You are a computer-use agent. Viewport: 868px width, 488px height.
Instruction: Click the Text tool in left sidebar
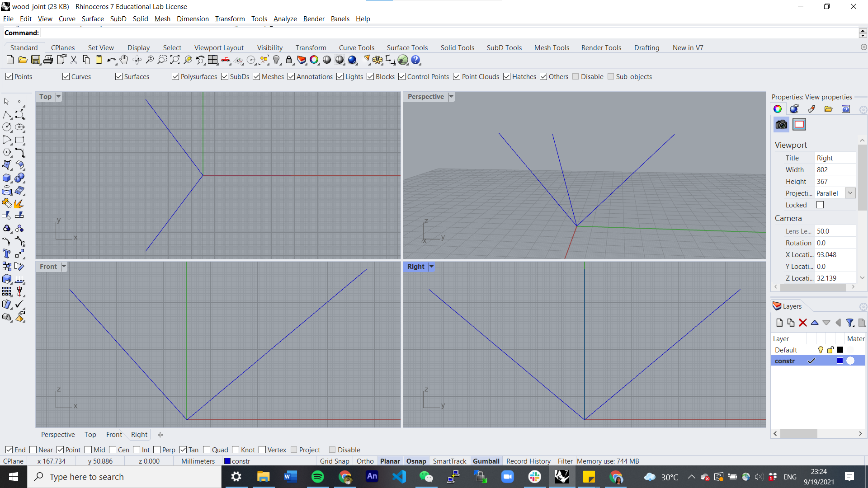(7, 253)
